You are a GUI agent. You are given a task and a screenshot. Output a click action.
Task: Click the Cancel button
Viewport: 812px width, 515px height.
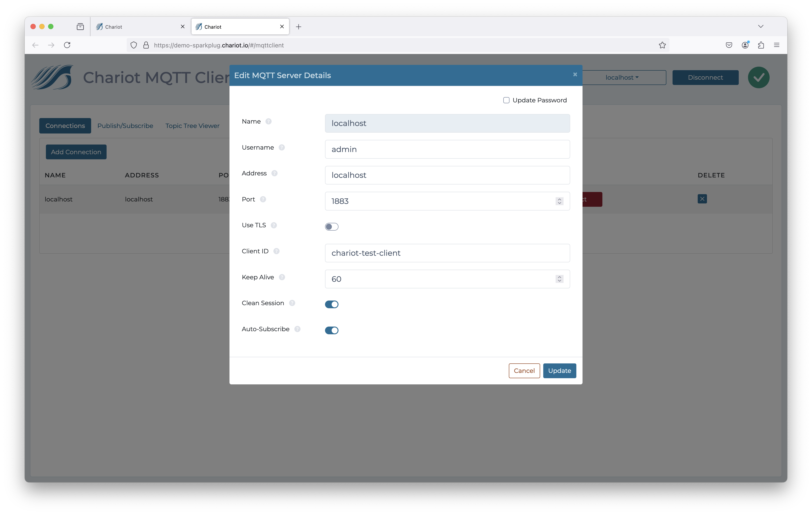[524, 371]
